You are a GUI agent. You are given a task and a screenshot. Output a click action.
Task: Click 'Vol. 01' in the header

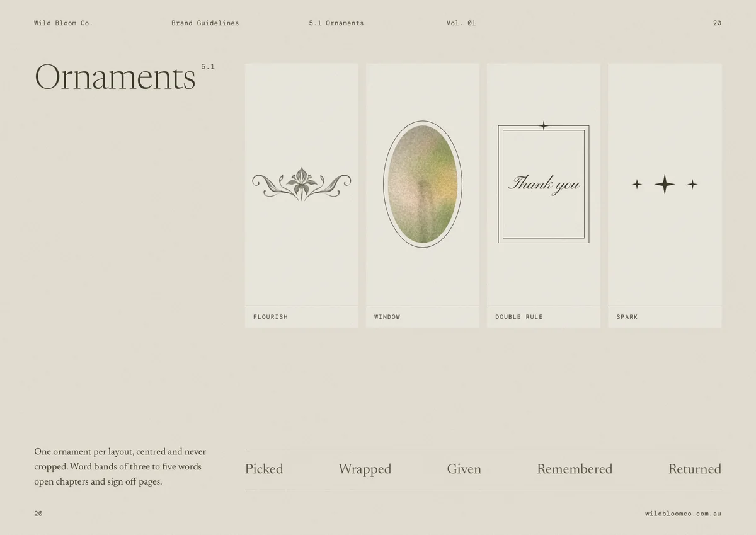pos(461,23)
